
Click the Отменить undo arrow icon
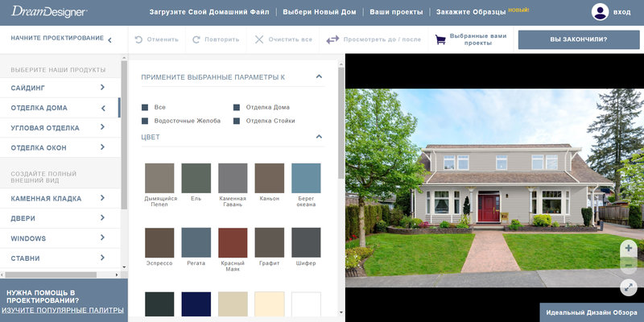tap(138, 39)
